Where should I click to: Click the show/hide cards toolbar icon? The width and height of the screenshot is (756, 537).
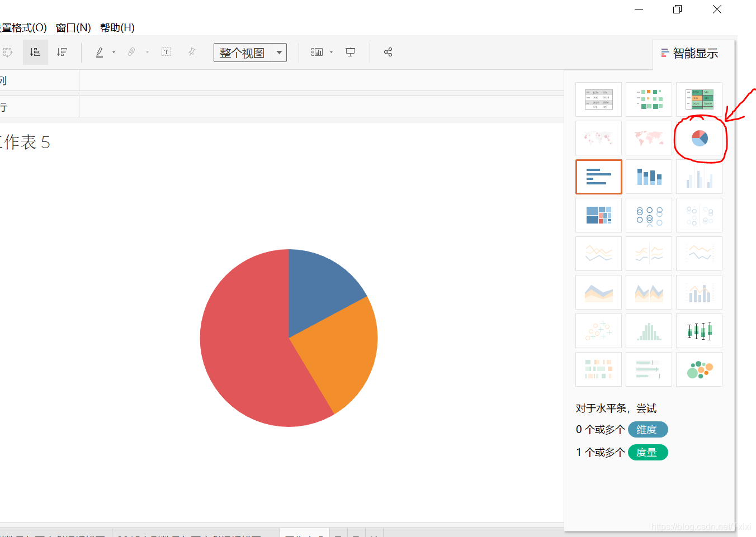click(x=317, y=52)
